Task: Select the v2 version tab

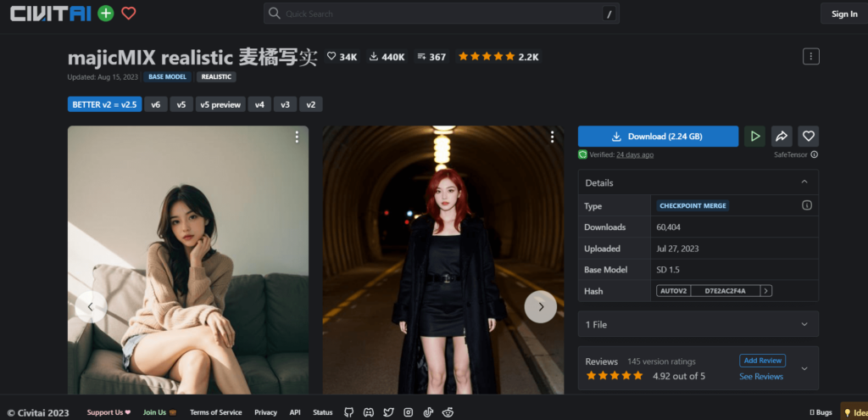Action: (311, 104)
